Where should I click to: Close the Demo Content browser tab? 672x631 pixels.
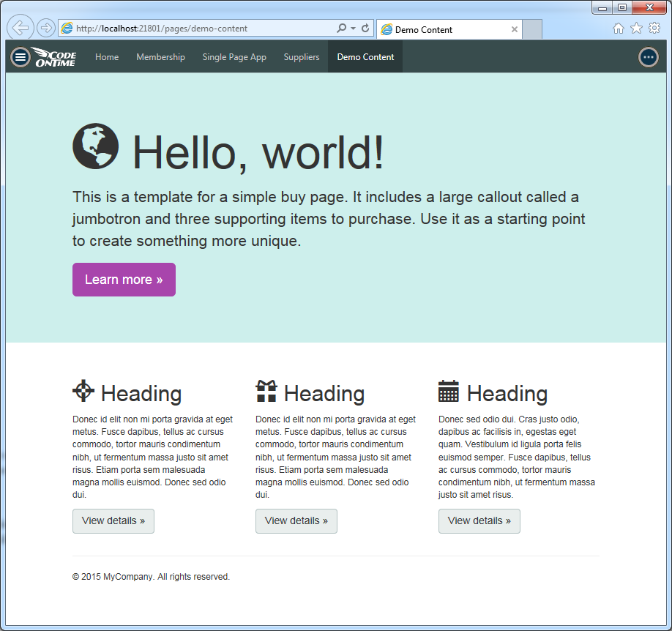(515, 29)
